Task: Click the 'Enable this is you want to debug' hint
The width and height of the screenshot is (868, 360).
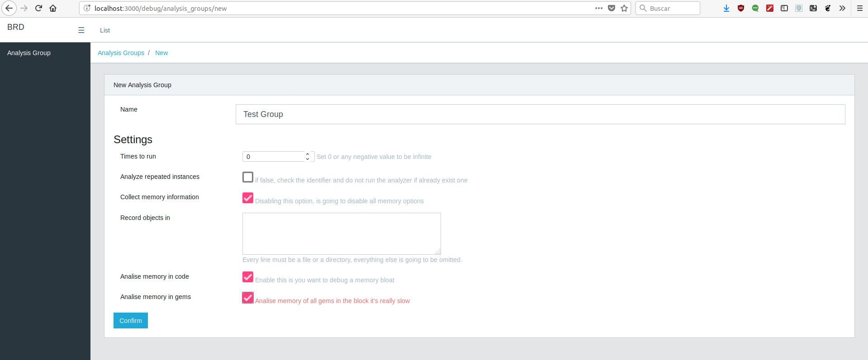Action: [325, 280]
